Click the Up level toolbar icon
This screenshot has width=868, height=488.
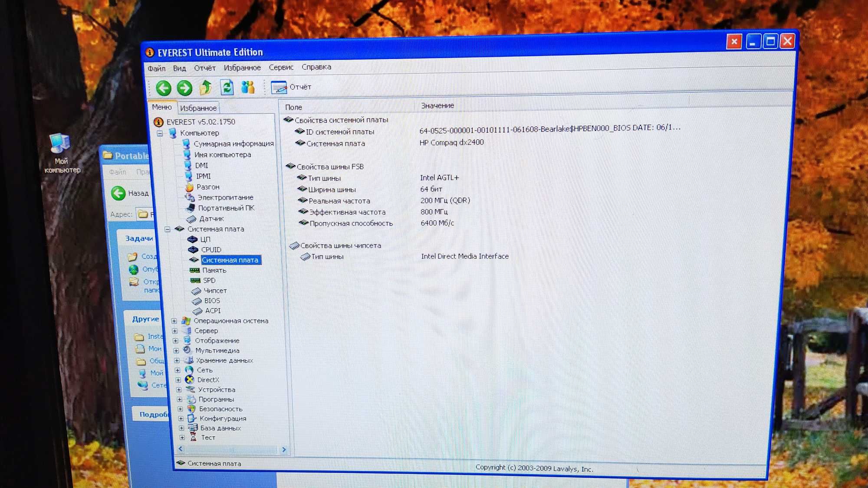pos(206,88)
